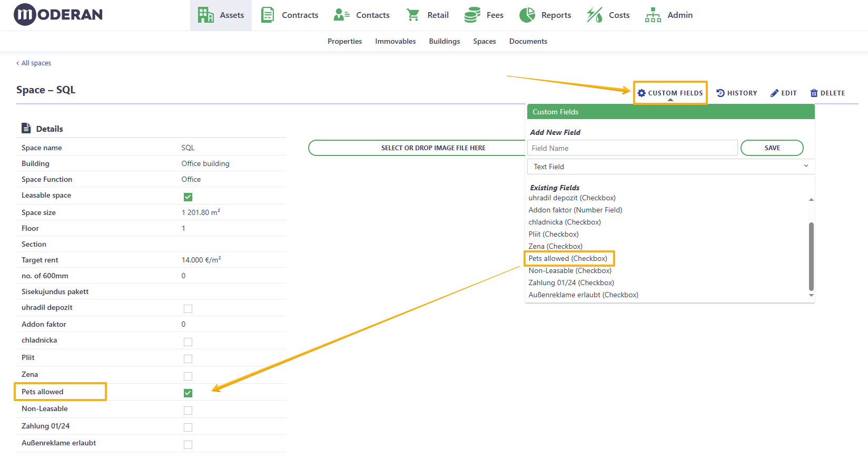Click the Custom Fields panel header

pos(670,112)
